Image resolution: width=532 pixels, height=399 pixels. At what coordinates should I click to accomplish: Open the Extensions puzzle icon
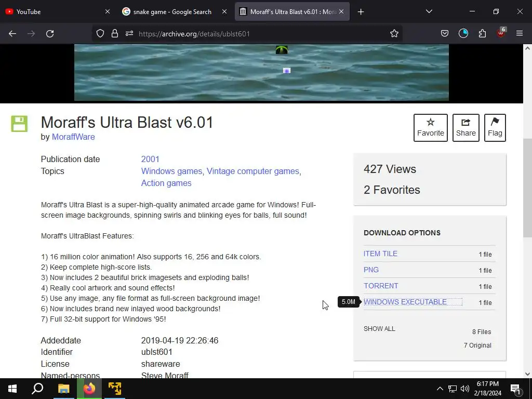pyautogui.click(x=482, y=33)
